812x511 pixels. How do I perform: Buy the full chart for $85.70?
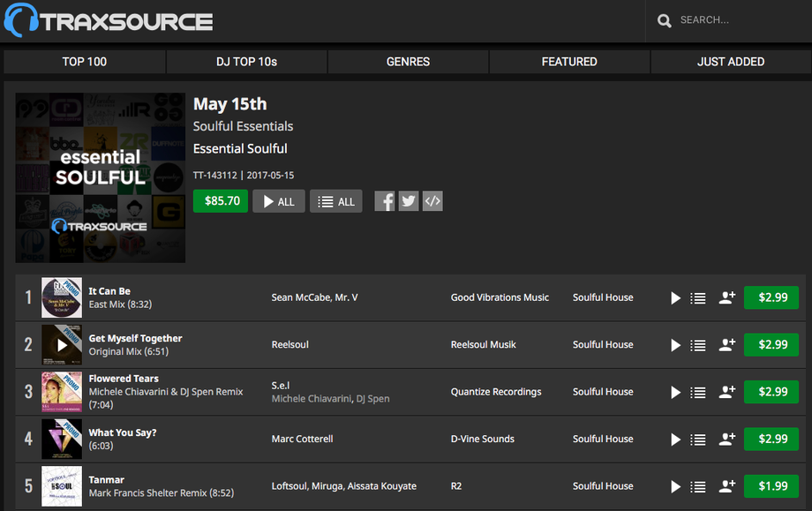(221, 201)
